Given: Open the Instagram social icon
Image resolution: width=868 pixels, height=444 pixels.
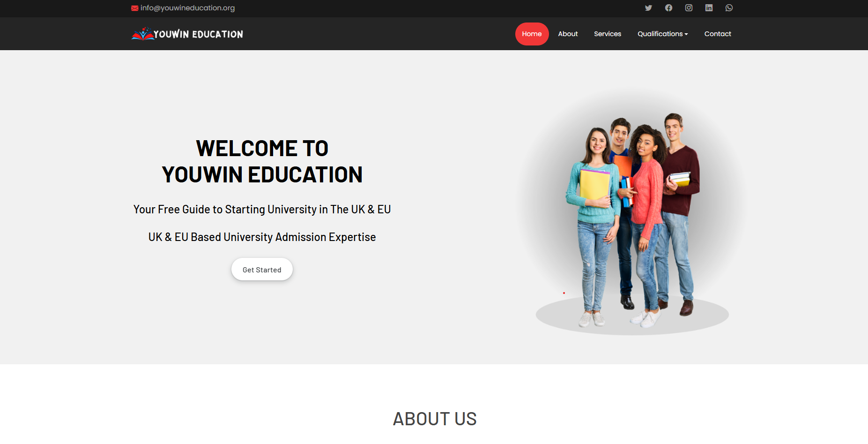Looking at the screenshot, I should point(689,8).
